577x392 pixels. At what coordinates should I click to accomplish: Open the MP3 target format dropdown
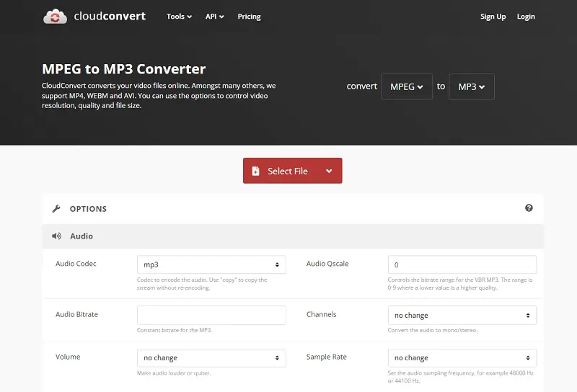472,86
